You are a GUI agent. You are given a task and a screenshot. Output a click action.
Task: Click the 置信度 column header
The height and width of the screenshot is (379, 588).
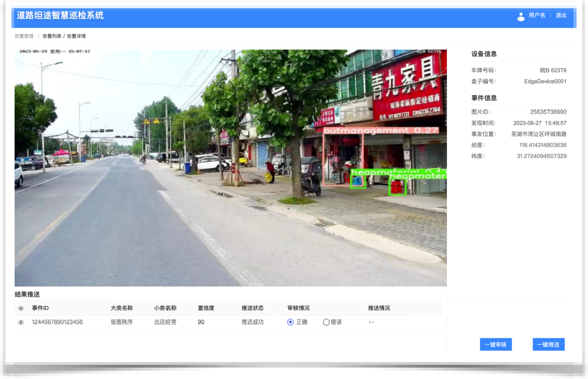coord(206,308)
